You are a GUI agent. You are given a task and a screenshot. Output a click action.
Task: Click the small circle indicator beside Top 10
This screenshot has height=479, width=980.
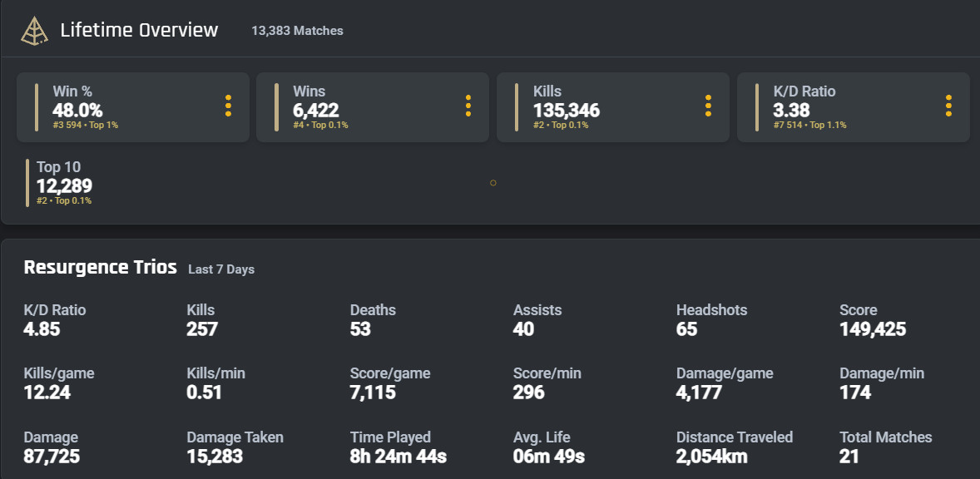(x=493, y=183)
